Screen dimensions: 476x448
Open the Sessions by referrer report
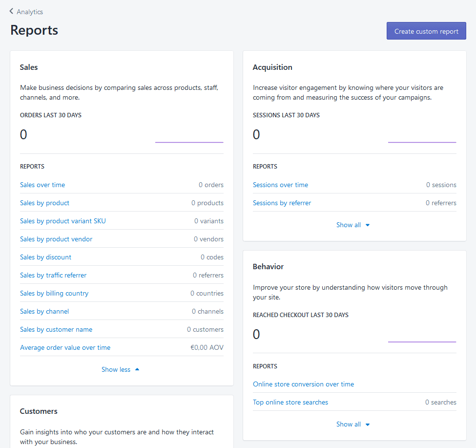pos(282,203)
